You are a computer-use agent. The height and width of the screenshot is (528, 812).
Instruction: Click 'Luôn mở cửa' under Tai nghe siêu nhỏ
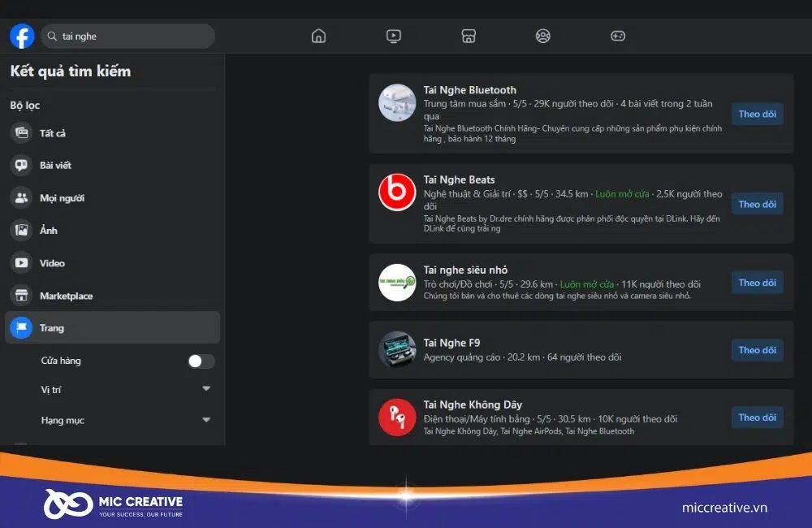coord(587,284)
